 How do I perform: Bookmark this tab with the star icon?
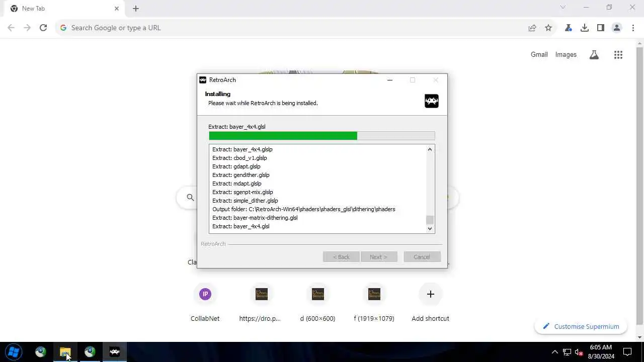coord(548,28)
